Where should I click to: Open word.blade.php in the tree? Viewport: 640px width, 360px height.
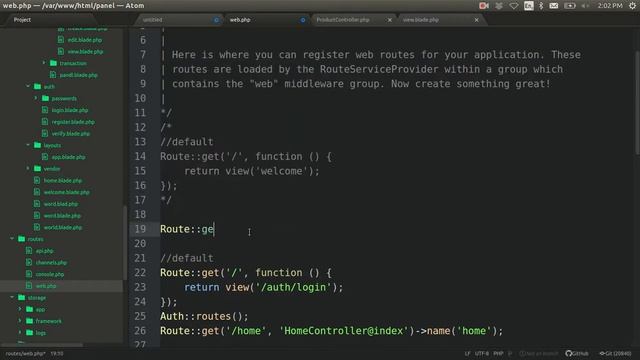[62, 216]
